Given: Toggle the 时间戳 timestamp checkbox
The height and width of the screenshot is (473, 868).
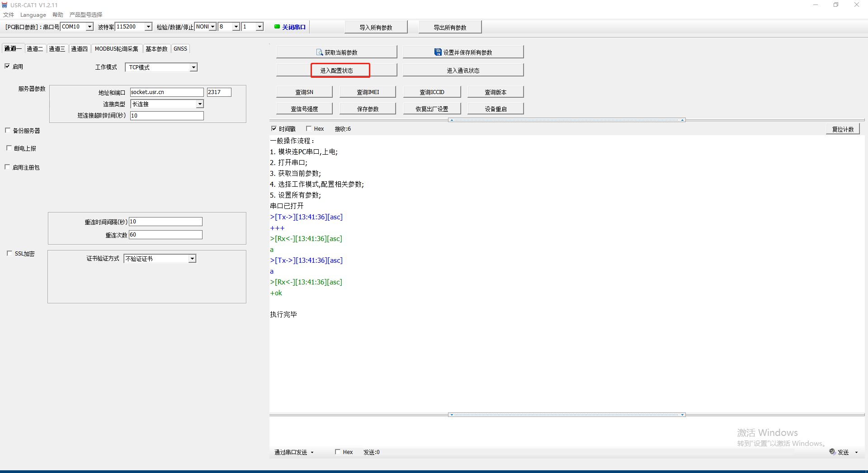Looking at the screenshot, I should [274, 128].
